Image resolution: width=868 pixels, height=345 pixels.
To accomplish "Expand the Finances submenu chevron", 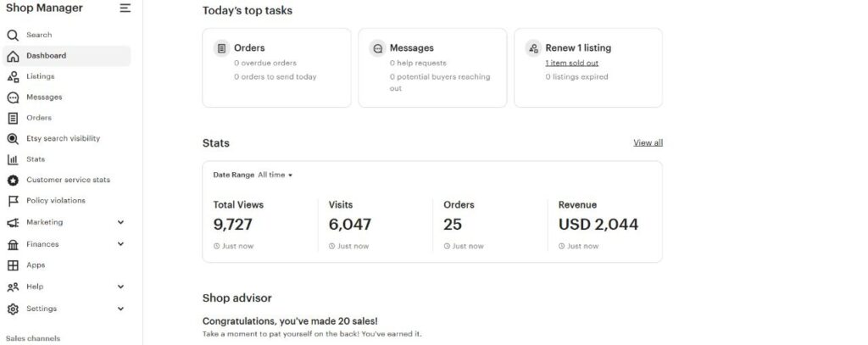I will point(120,244).
